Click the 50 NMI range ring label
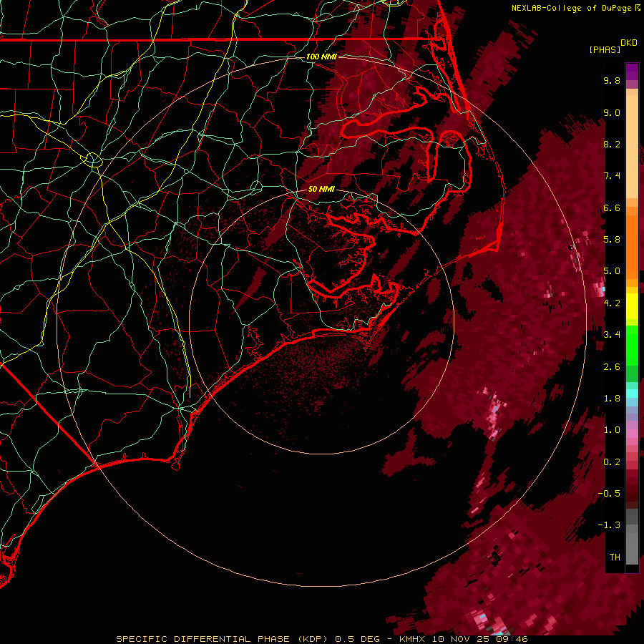The height and width of the screenshot is (644, 644). point(321,189)
